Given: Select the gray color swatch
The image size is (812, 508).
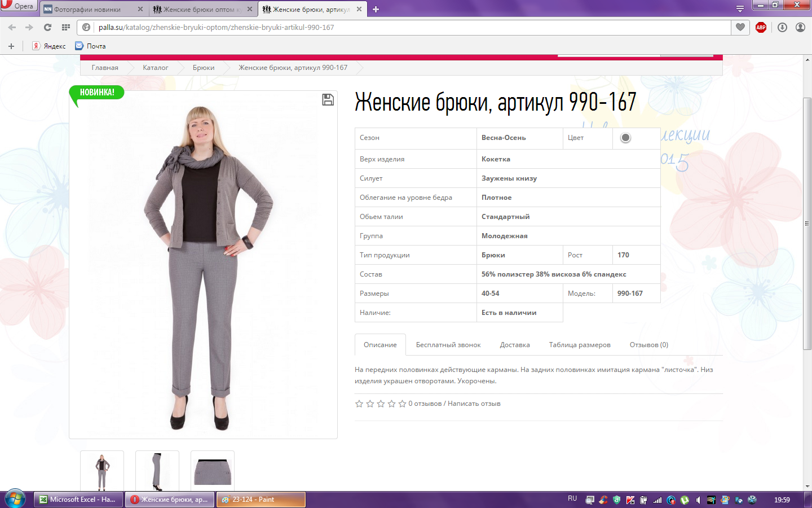Looking at the screenshot, I should (625, 138).
